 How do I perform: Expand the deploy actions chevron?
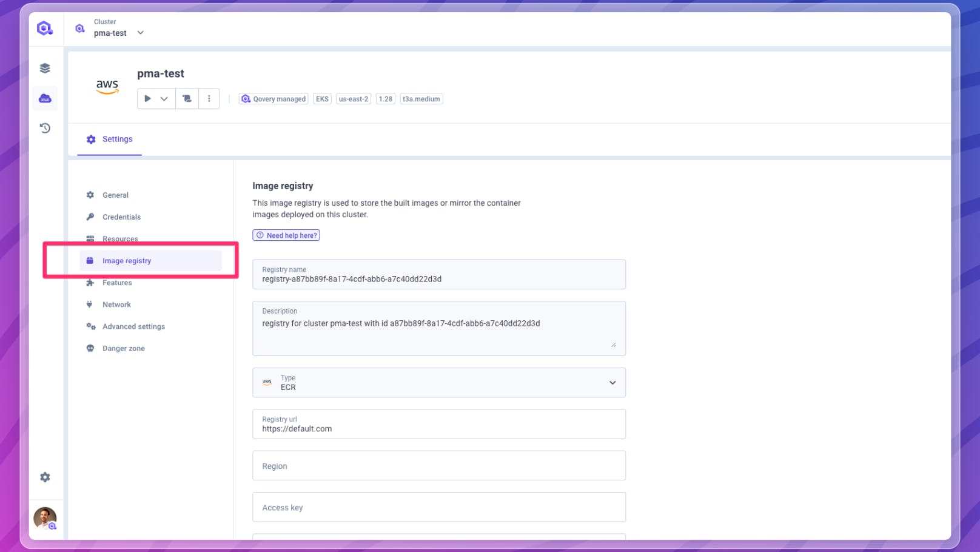click(x=164, y=98)
